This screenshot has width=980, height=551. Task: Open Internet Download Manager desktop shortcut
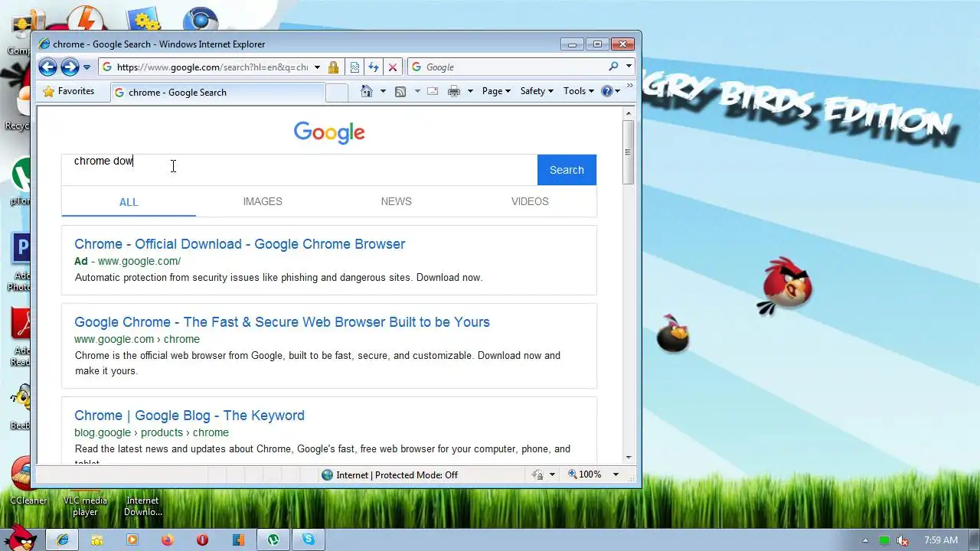coord(142,504)
